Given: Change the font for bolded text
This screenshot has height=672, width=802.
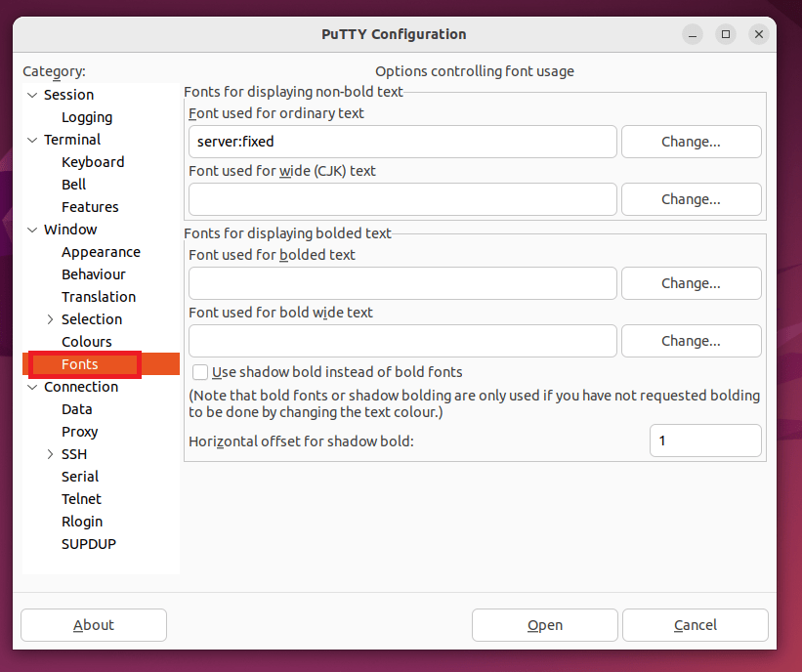Looking at the screenshot, I should [691, 283].
